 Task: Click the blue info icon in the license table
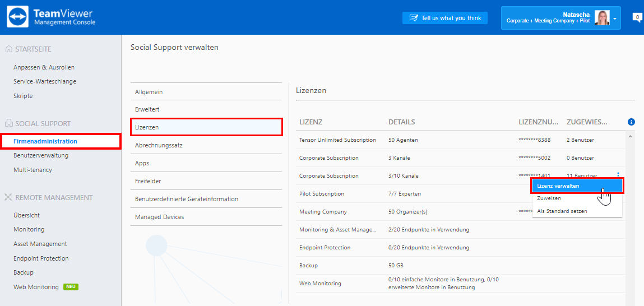pos(631,122)
